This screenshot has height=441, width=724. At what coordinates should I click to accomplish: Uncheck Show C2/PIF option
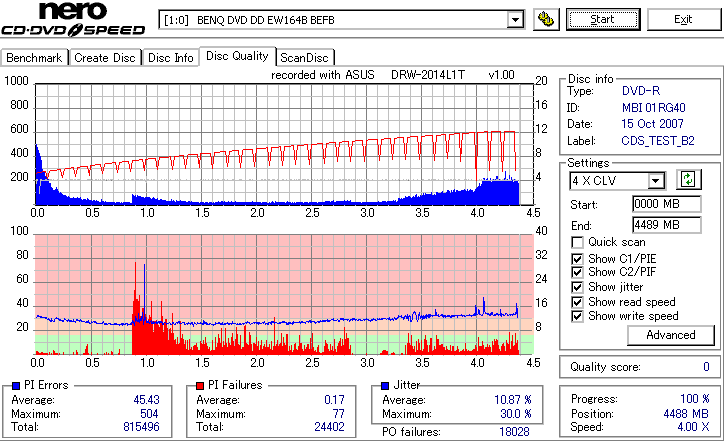tap(577, 272)
